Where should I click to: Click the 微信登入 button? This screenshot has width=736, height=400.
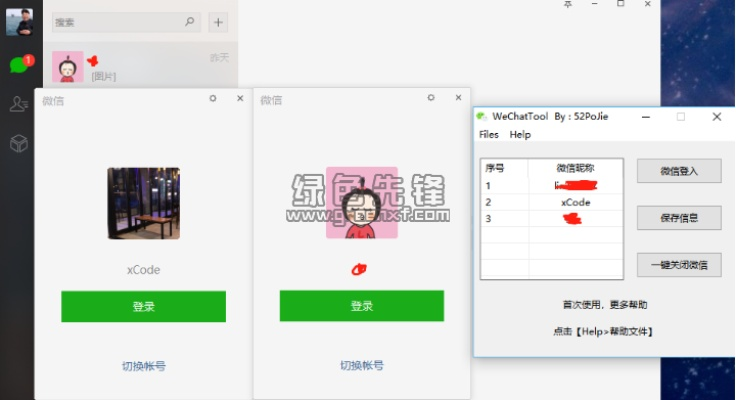click(678, 171)
